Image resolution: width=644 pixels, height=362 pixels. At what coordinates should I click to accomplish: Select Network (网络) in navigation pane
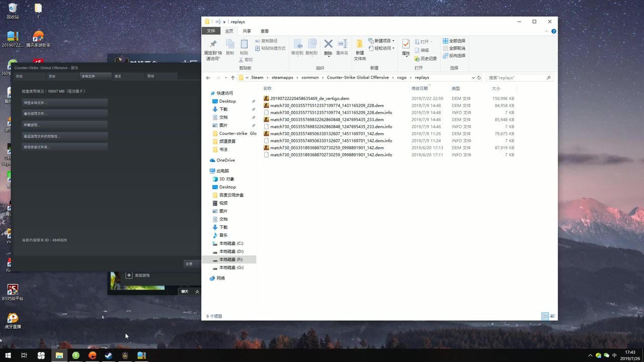point(220,278)
